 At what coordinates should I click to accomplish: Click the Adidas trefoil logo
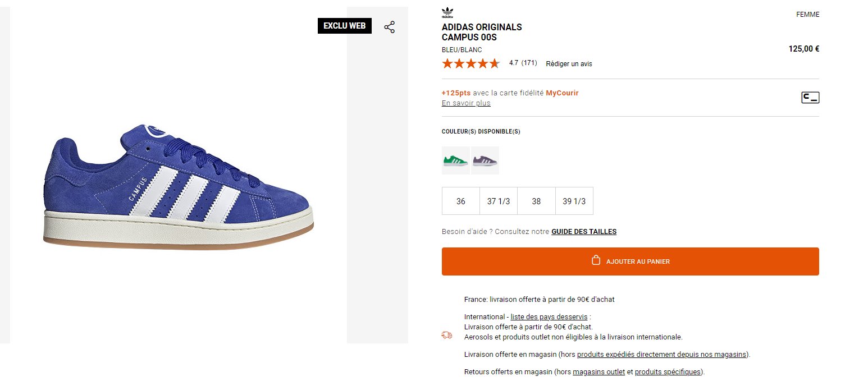pyautogui.click(x=447, y=12)
